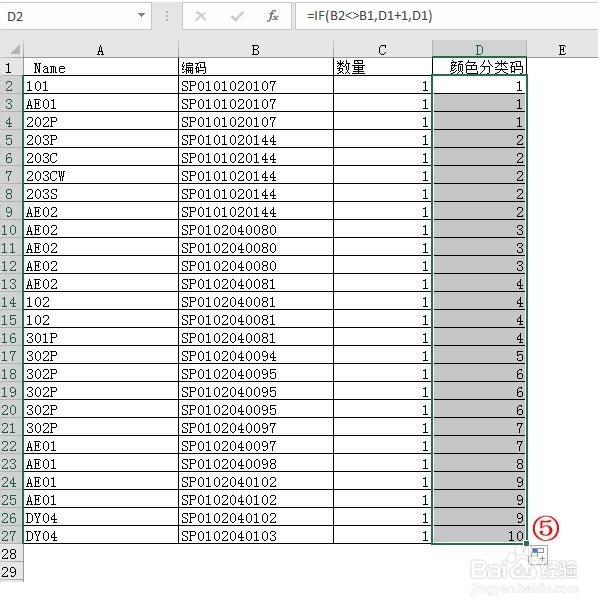This screenshot has height=610, width=614.
Task: Select cell D27 showing 10
Action: tap(479, 536)
